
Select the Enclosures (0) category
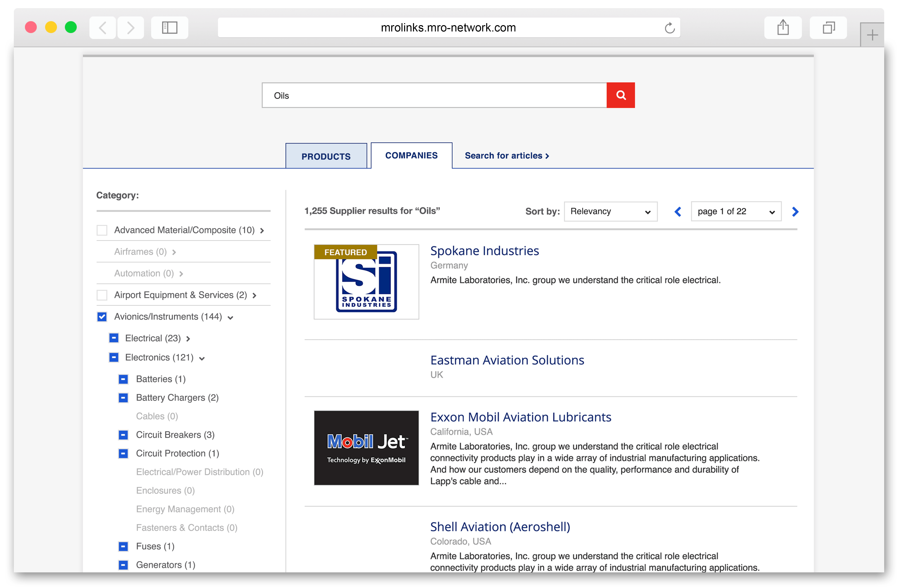coord(165,491)
